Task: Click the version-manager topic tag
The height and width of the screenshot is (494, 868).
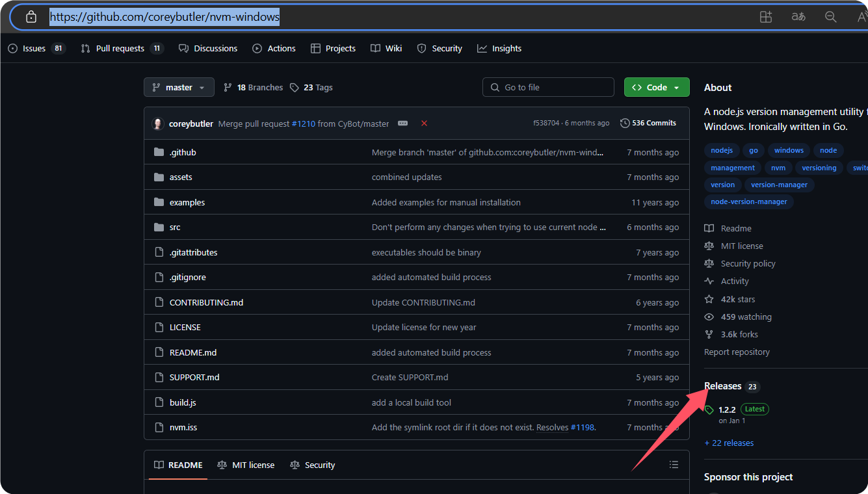Action: (x=779, y=185)
